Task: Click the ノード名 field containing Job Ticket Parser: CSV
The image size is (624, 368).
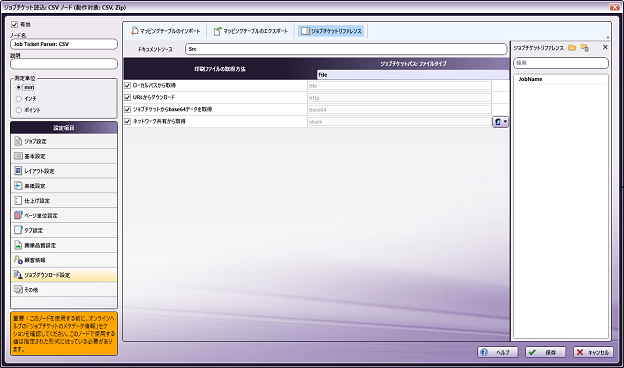Action: click(x=64, y=44)
